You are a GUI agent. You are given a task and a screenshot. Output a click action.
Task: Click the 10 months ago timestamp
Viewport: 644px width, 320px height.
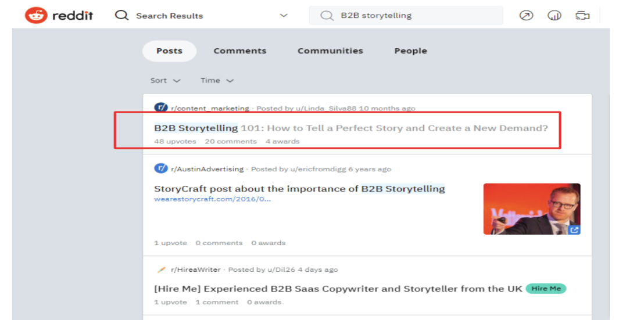(x=387, y=108)
